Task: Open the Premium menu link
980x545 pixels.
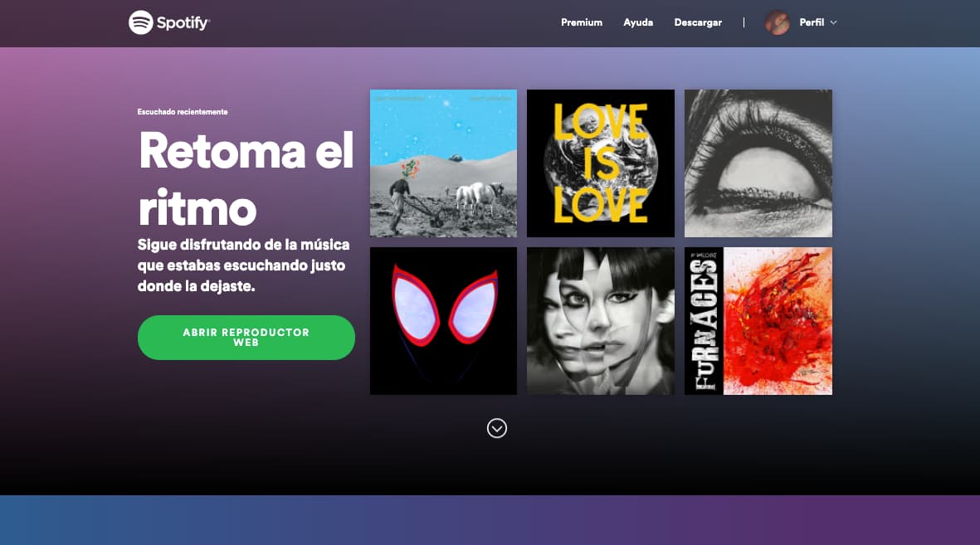Action: (x=581, y=22)
